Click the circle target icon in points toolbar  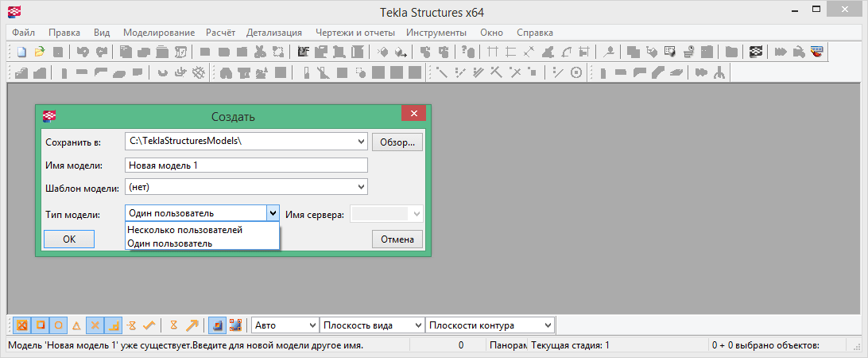(576, 72)
